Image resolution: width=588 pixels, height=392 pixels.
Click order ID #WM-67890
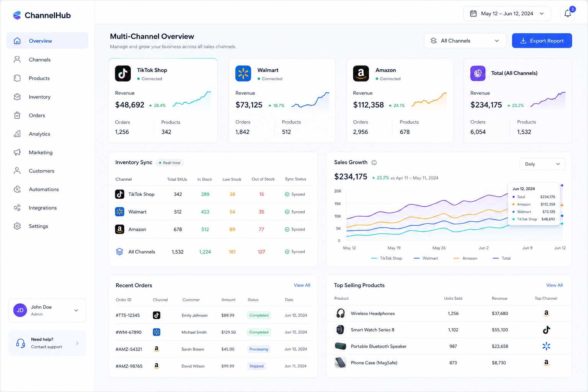[129, 332]
